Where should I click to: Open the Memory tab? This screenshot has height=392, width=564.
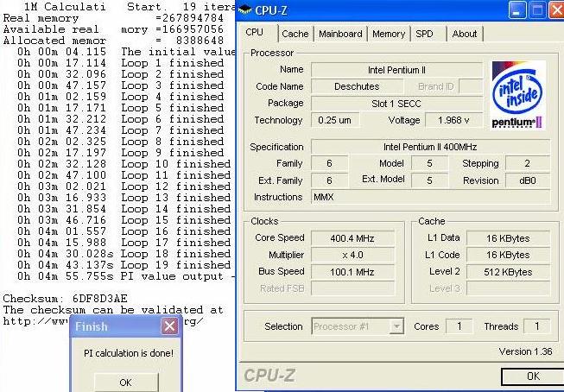point(389,34)
